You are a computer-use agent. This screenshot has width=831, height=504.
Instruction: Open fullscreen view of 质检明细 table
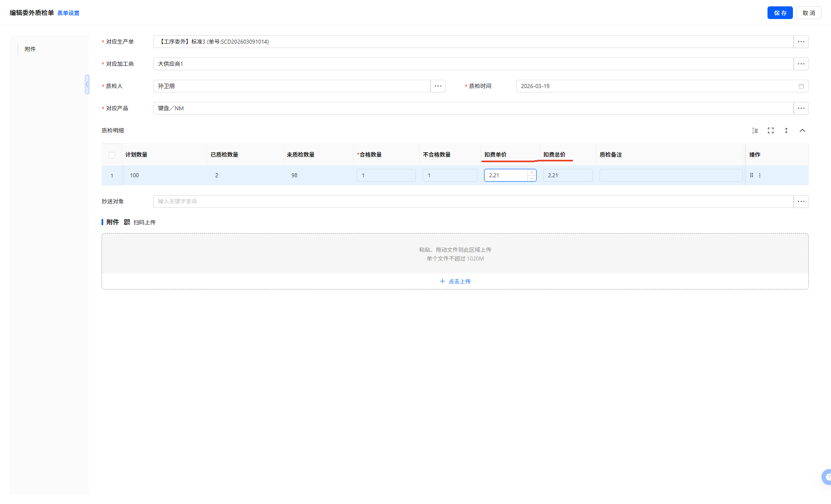click(771, 130)
